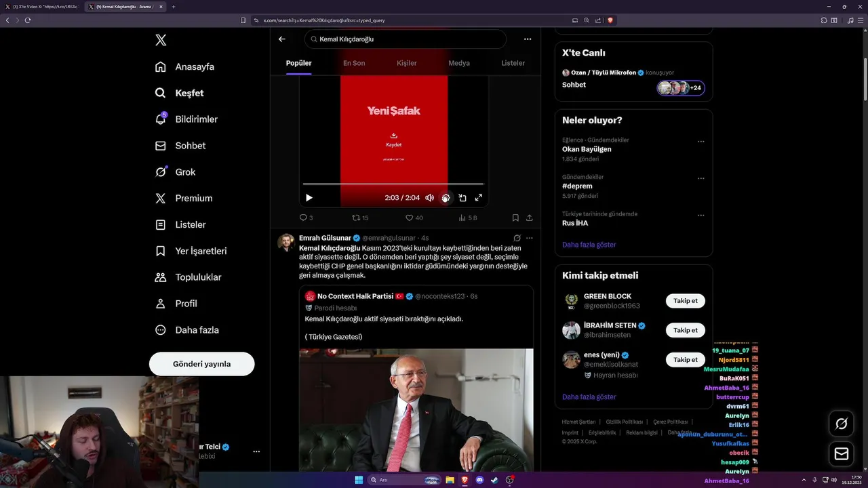
Task: Open Daha fazla menu in the sidebar
Action: point(186,330)
